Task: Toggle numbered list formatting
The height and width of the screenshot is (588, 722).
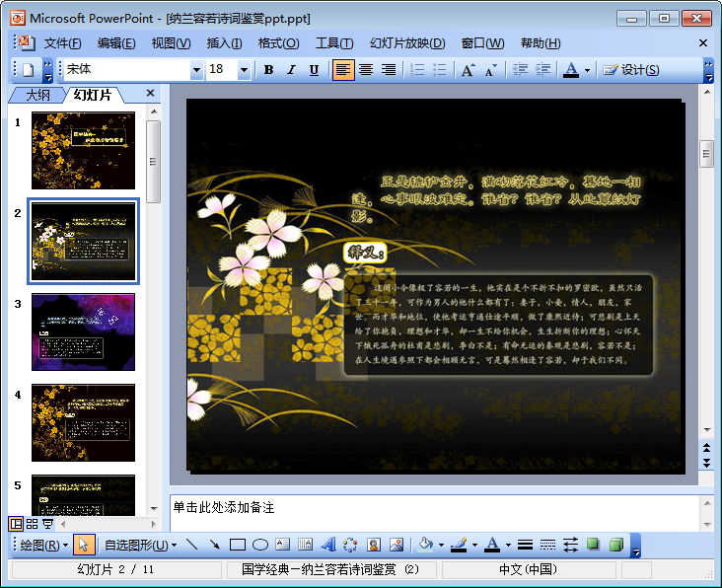Action: point(417,70)
